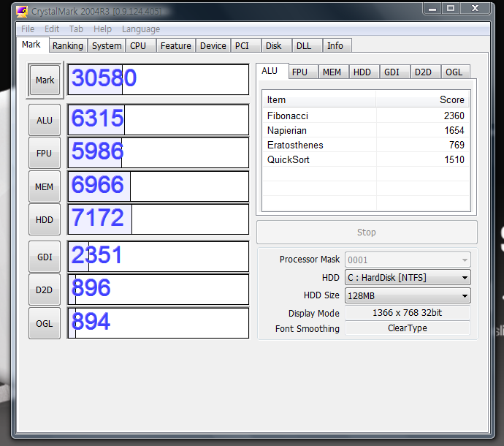Screen dimensions: 504x446
Task: Open the File menu
Action: click(28, 29)
